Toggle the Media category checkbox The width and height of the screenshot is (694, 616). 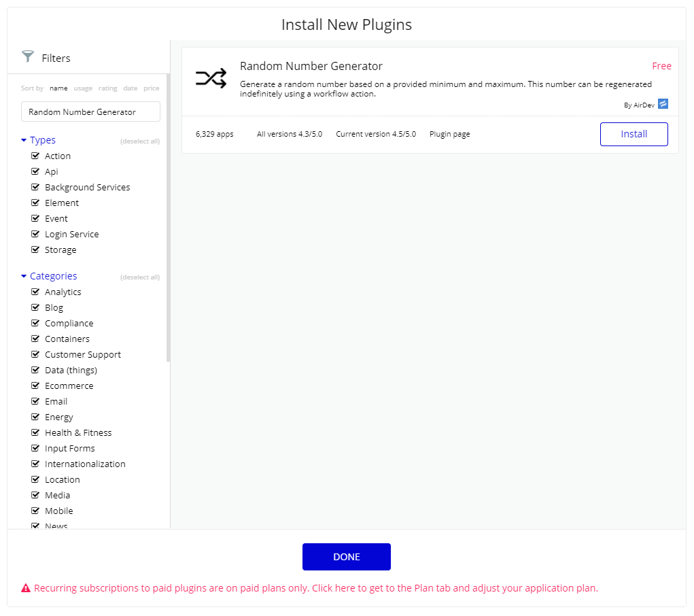coord(35,495)
